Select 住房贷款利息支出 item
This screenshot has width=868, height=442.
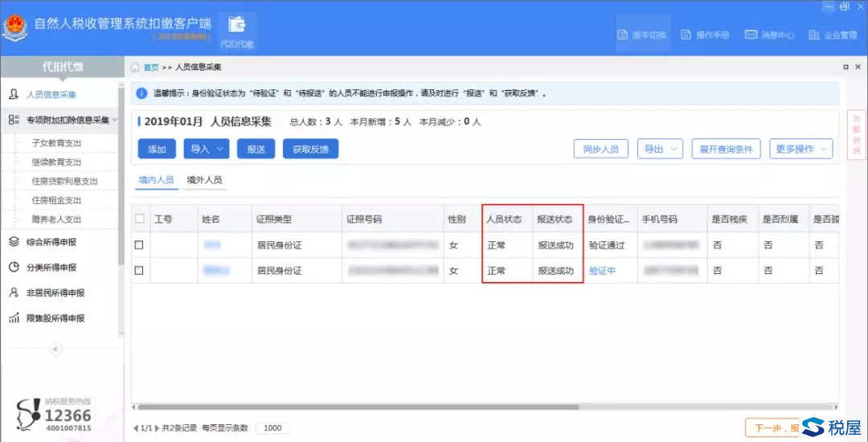(x=65, y=181)
